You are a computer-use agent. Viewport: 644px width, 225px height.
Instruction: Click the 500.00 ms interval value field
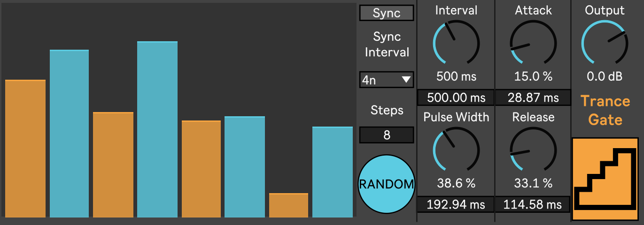tap(456, 97)
